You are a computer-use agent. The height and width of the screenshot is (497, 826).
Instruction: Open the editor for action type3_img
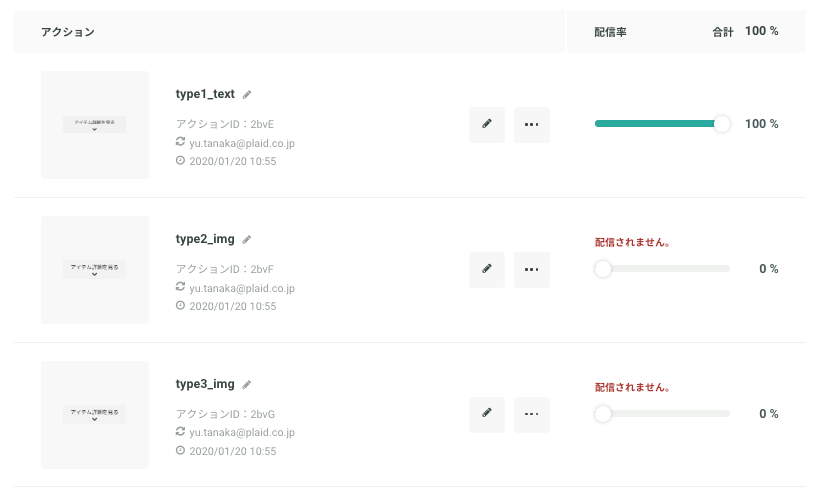coord(487,415)
